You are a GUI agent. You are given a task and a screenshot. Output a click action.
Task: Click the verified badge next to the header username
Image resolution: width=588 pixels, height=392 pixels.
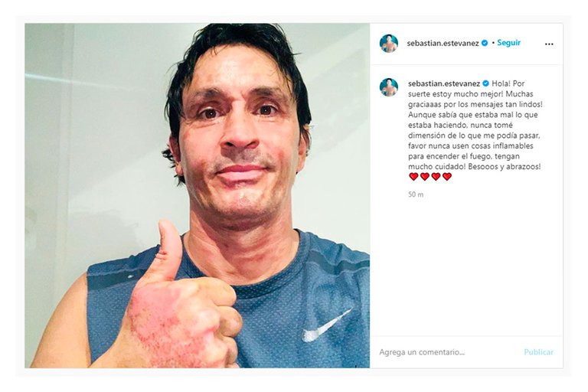click(485, 43)
